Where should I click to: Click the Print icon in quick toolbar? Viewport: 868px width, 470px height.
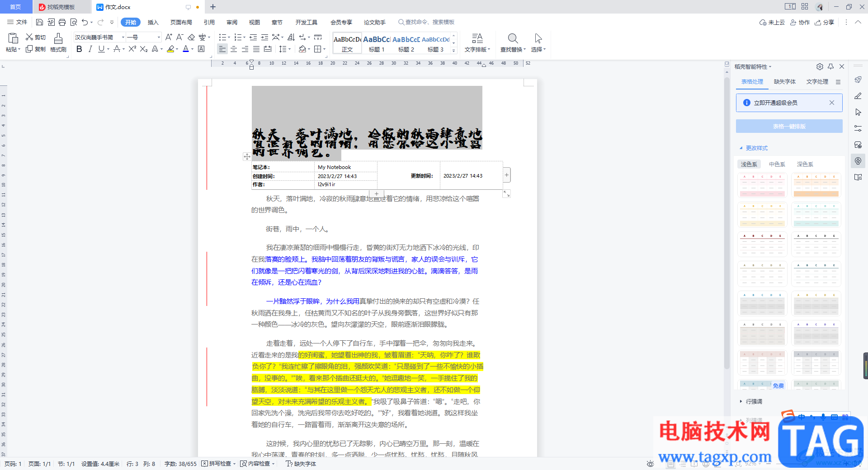[x=62, y=22]
